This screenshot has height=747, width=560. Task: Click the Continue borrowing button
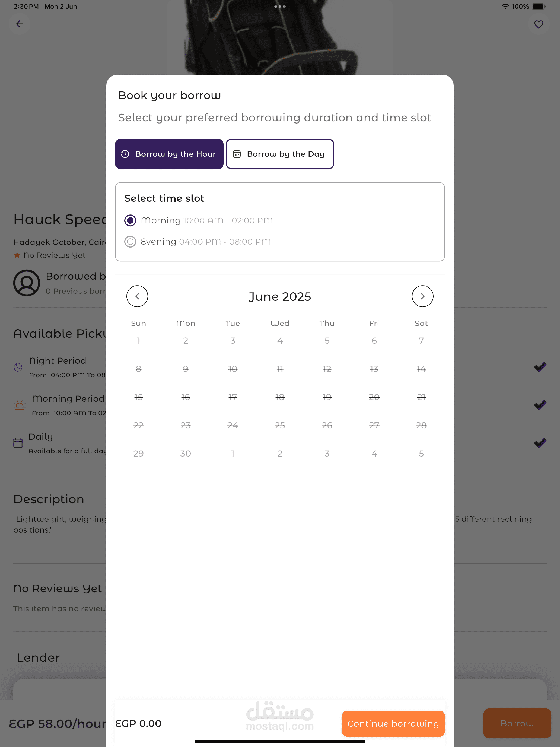[x=393, y=723]
